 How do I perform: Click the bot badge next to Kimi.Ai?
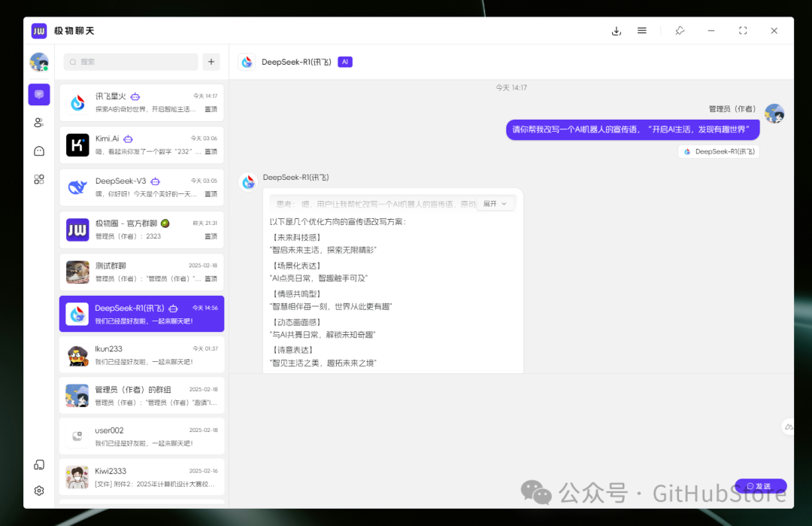[129, 139]
